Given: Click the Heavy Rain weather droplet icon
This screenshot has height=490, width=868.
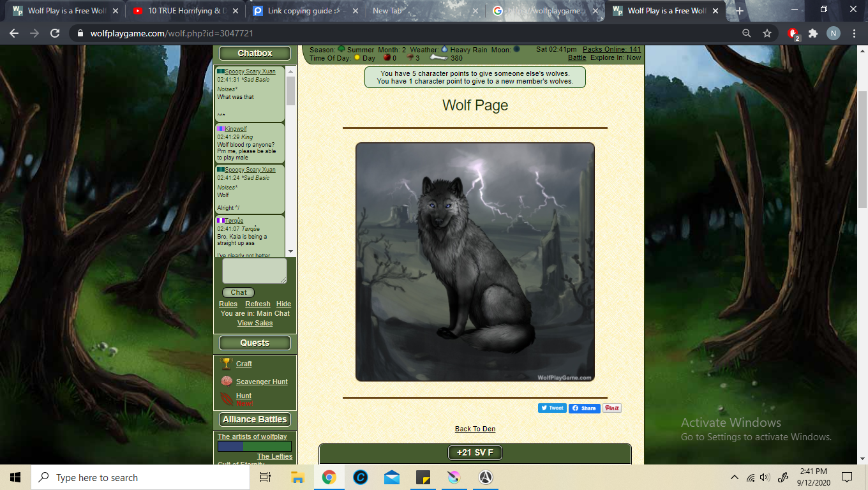Looking at the screenshot, I should point(445,49).
